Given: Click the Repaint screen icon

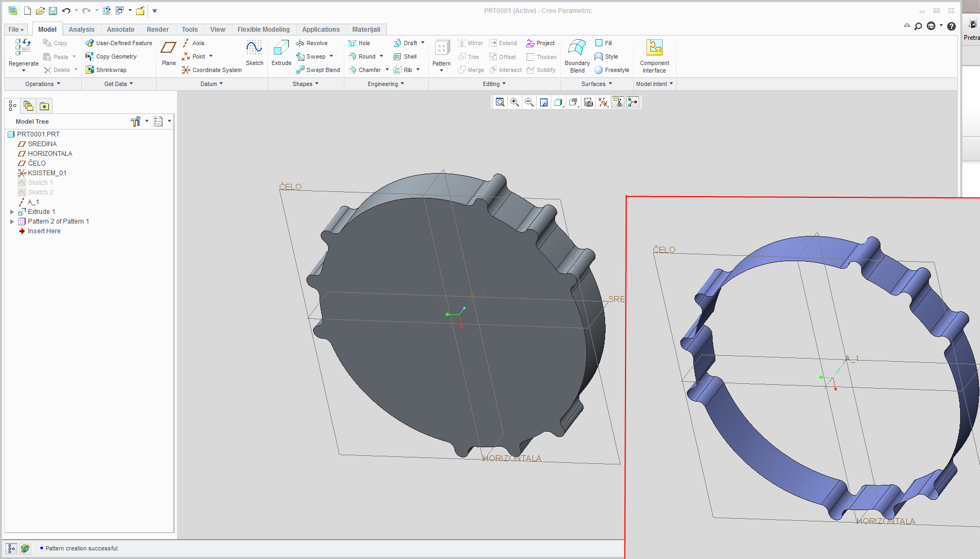Looking at the screenshot, I should coord(544,102).
